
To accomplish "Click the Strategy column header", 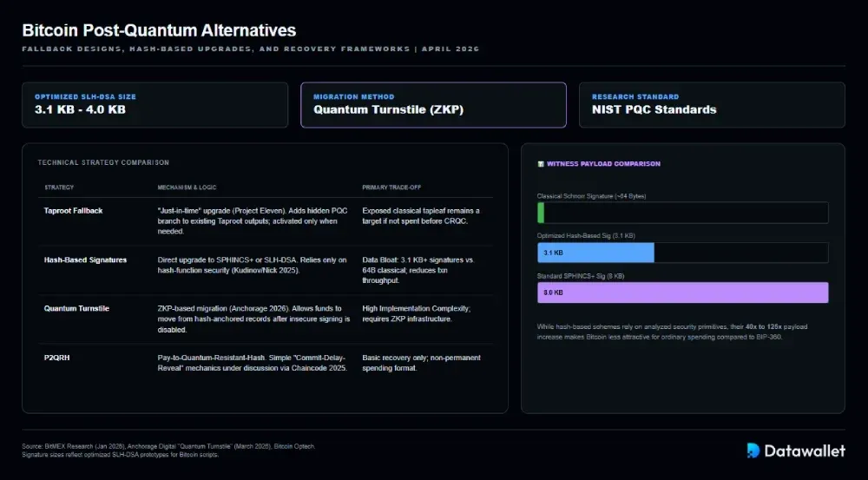I will pyautogui.click(x=59, y=187).
